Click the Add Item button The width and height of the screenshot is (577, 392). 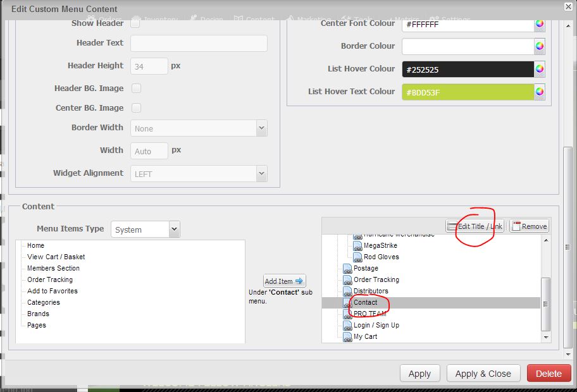285,281
